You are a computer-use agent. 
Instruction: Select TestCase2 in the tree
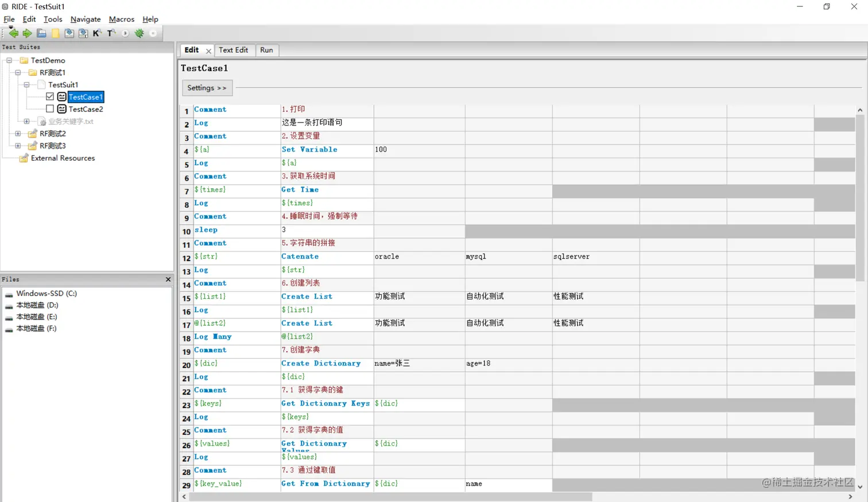(86, 109)
